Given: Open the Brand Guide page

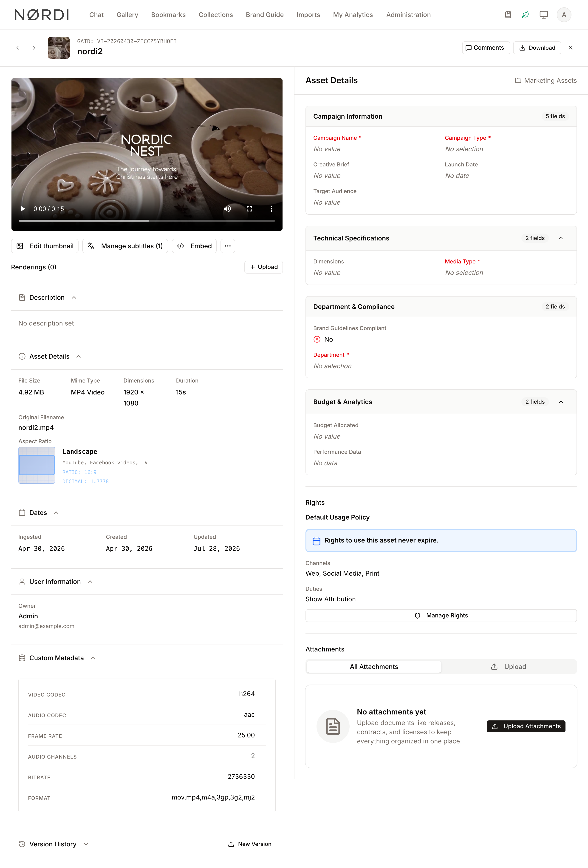Looking at the screenshot, I should click(265, 14).
